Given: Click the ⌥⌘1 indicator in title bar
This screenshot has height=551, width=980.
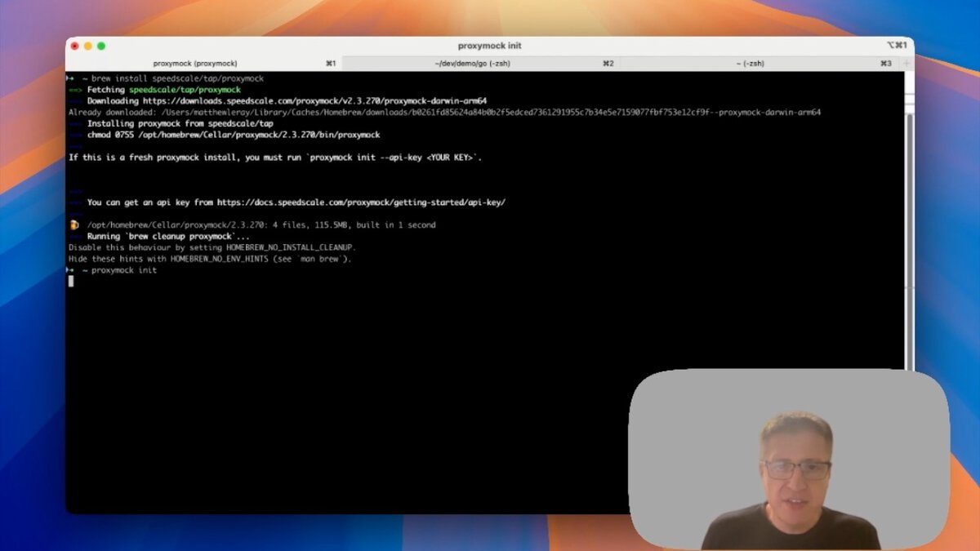Looking at the screenshot, I should point(897,46).
